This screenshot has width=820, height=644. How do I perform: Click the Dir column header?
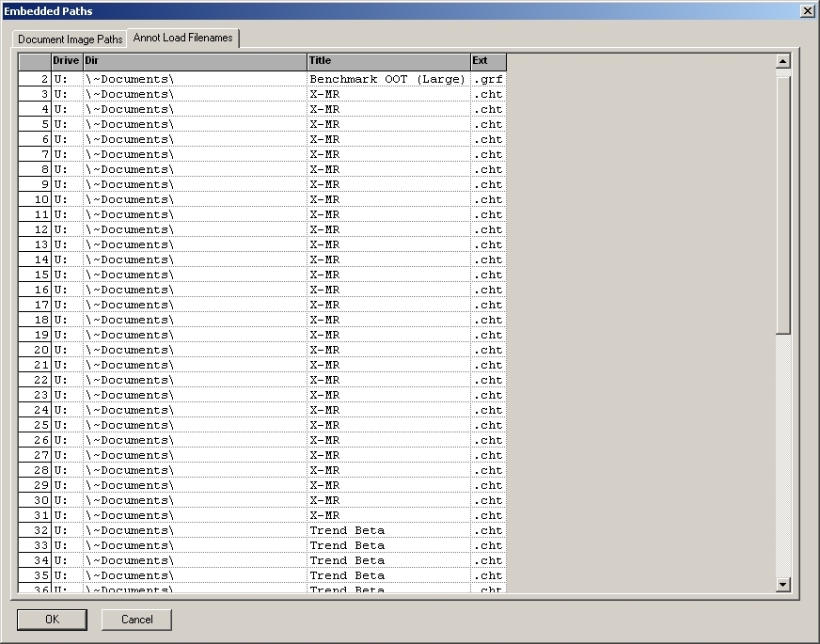pyautogui.click(x=195, y=61)
